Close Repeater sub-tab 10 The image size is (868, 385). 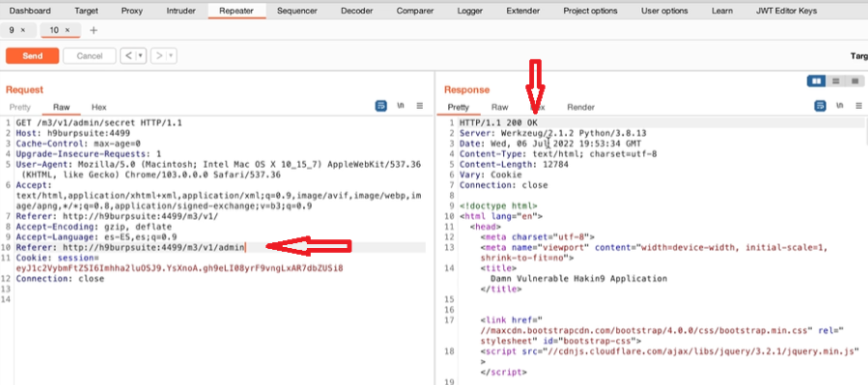(68, 31)
